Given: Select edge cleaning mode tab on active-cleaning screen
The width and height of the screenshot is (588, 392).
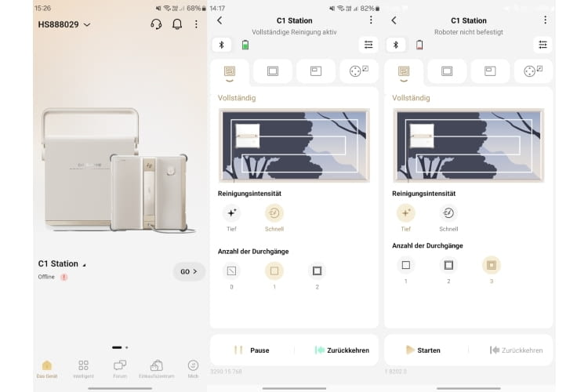Looking at the screenshot, I should tap(273, 71).
